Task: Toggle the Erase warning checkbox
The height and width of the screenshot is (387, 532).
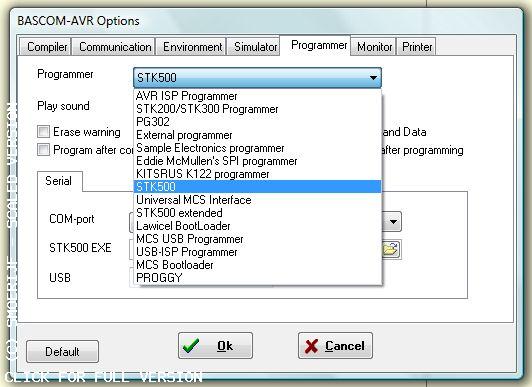Action: tap(43, 132)
